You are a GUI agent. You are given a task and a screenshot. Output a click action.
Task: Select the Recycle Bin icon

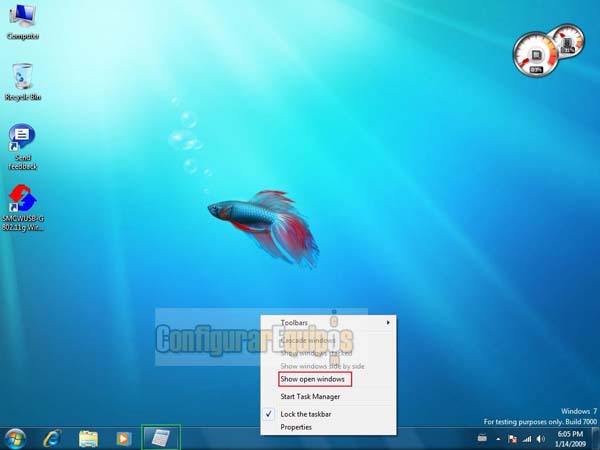pyautogui.click(x=23, y=82)
